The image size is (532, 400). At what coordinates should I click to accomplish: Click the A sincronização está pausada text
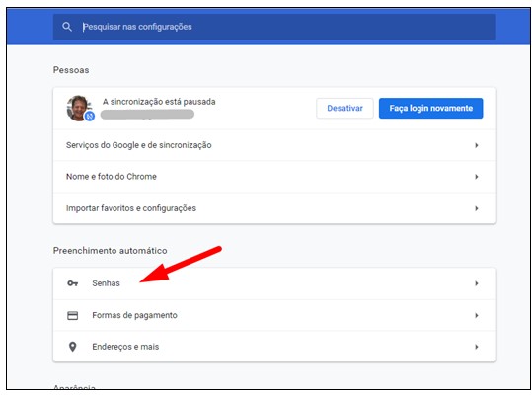coord(159,102)
